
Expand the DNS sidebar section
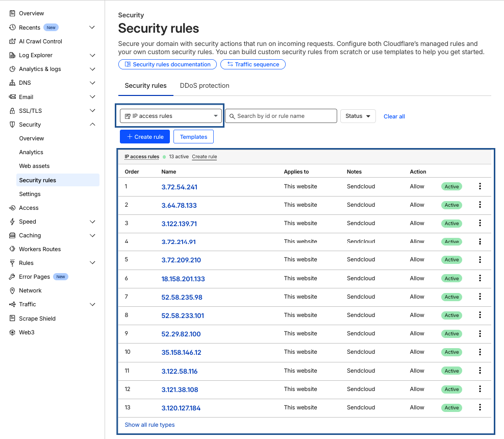(92, 83)
